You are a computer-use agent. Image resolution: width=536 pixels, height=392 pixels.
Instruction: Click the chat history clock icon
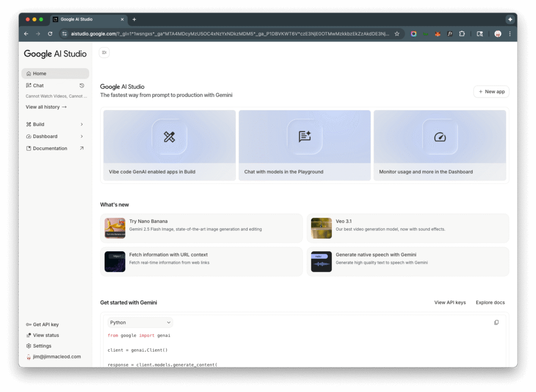(82, 85)
